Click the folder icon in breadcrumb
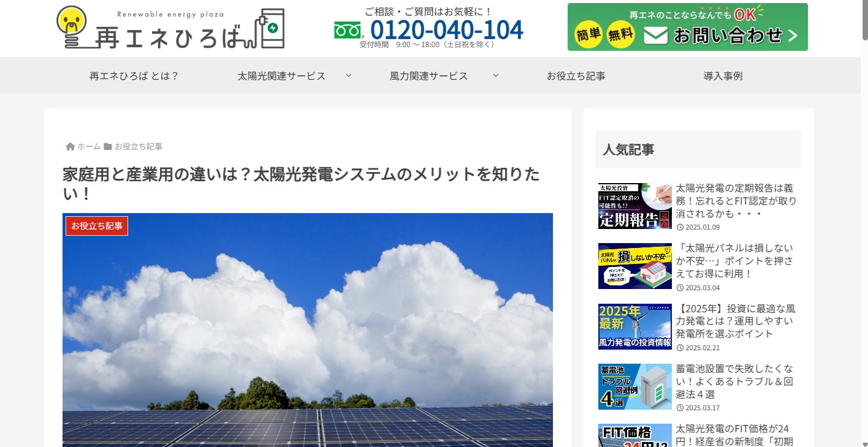The height and width of the screenshot is (447, 868). [108, 146]
